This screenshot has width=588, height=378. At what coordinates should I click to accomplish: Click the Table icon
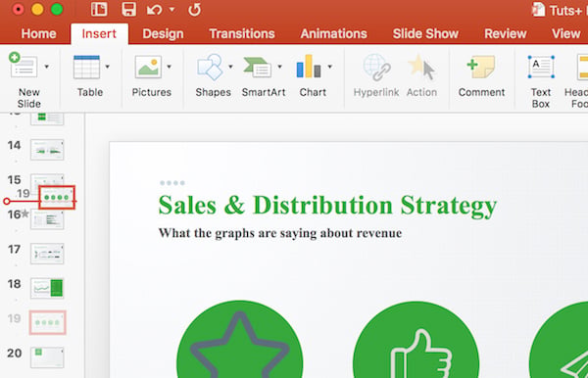(86, 67)
